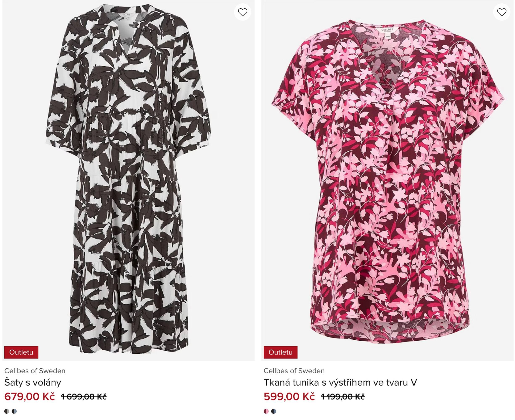This screenshot has height=420, width=515.
Task: Choose the dark blue color swatch for the tunic
Action: click(274, 411)
